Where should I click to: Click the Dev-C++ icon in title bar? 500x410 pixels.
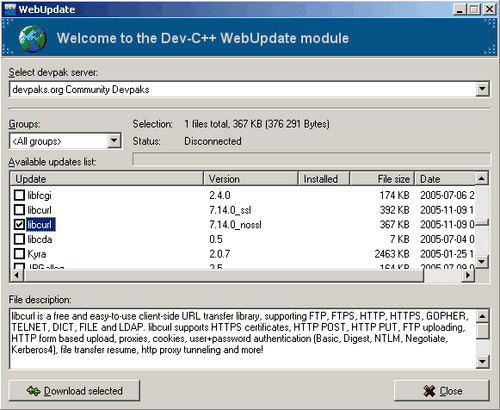tap(10, 9)
